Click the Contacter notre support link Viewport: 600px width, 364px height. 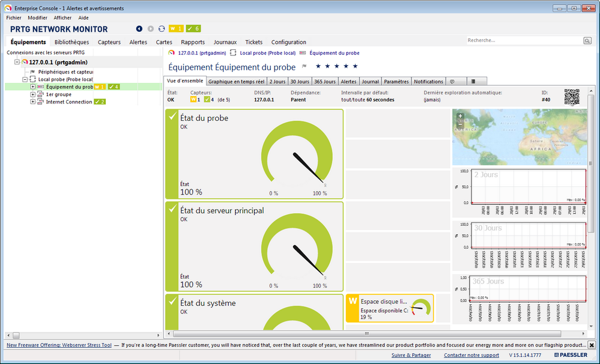point(471,356)
